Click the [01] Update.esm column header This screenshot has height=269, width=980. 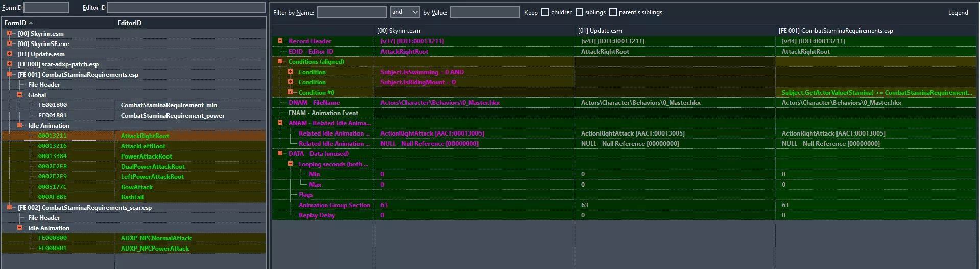click(675, 31)
